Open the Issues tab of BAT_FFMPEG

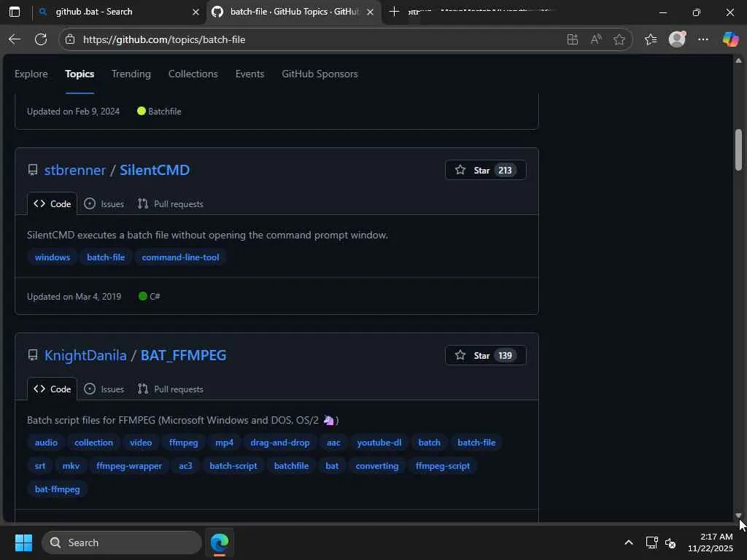click(104, 389)
